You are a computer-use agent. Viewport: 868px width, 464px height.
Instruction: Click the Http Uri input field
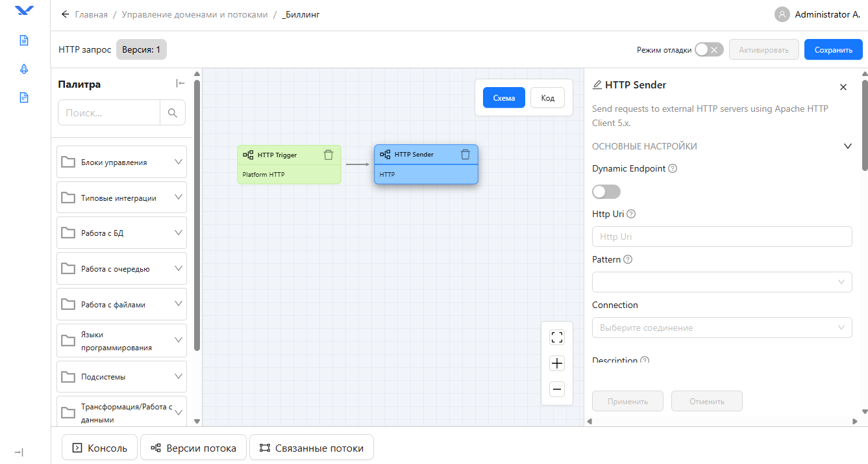pyautogui.click(x=721, y=237)
